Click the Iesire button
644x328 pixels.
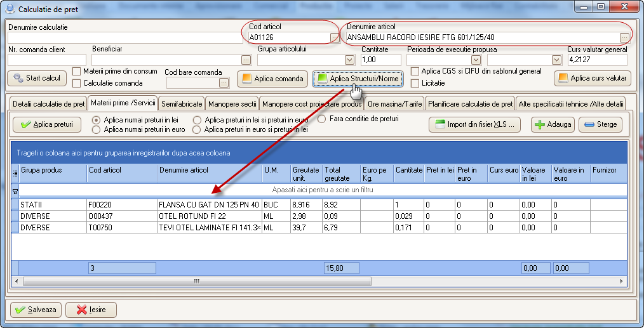(x=91, y=310)
